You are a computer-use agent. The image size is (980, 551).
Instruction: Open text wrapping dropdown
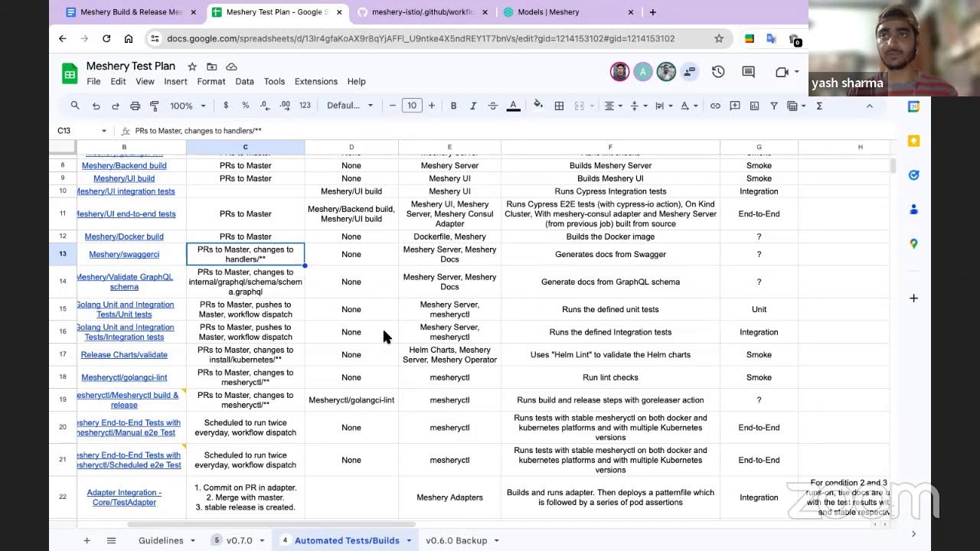(x=663, y=106)
